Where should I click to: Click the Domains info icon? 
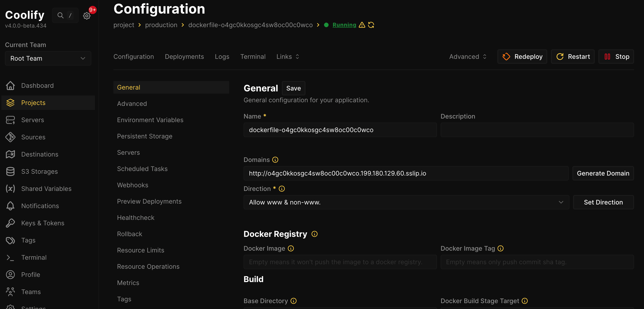pyautogui.click(x=275, y=160)
